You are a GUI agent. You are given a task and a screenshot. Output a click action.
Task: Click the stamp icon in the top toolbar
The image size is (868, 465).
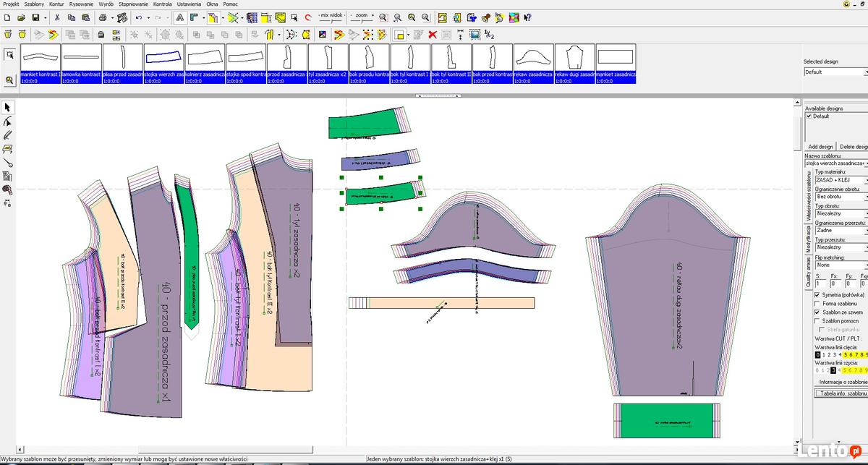coord(486,17)
